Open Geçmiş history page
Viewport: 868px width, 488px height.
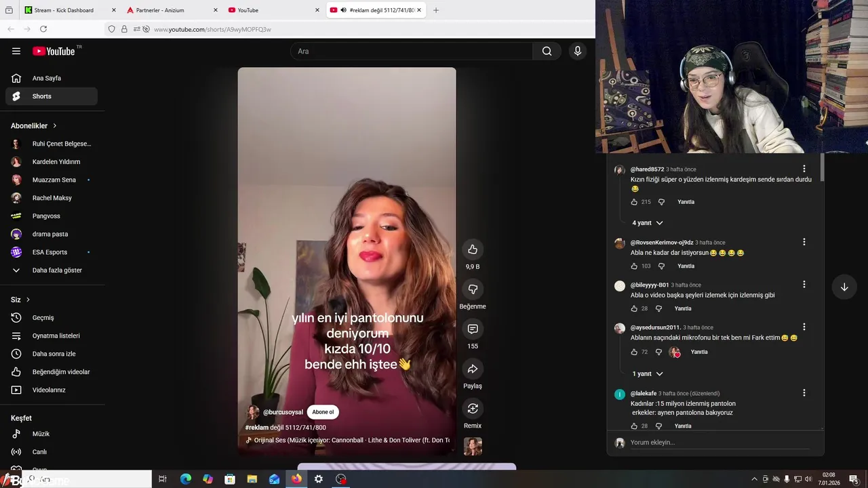pos(52,318)
